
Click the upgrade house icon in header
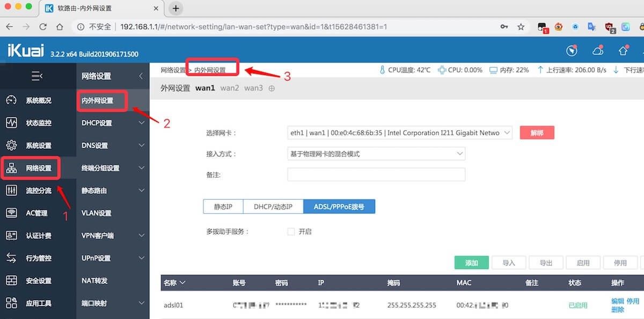[623, 50]
